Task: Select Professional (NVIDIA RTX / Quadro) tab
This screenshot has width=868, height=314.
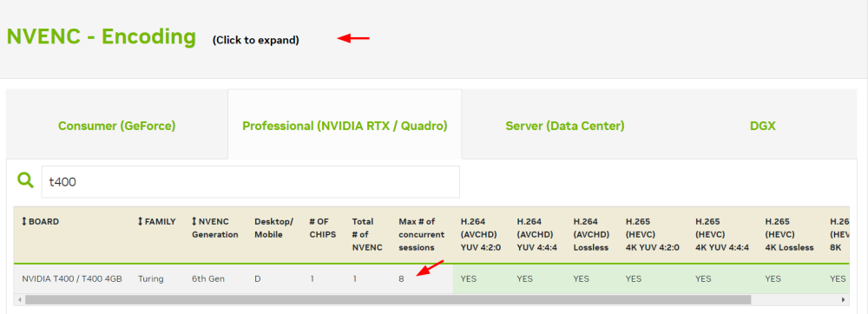Action: pos(345,126)
